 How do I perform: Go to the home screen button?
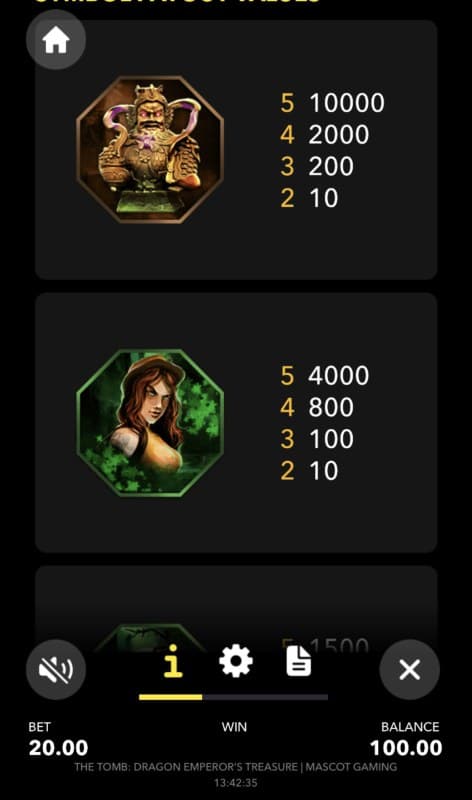pos(56,40)
